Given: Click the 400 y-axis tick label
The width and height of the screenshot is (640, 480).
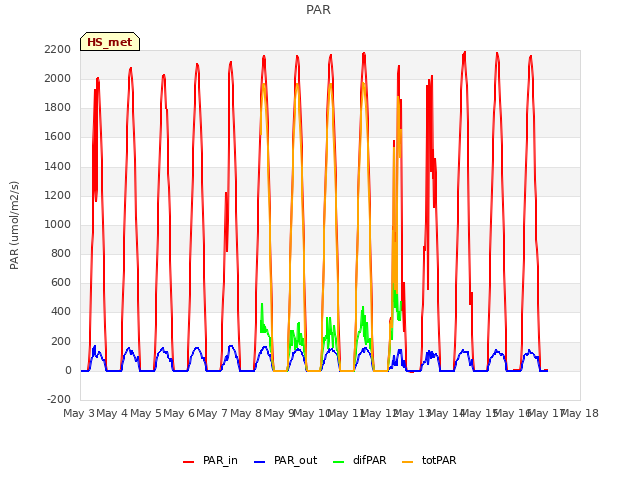Looking at the screenshot, I should (61, 312).
